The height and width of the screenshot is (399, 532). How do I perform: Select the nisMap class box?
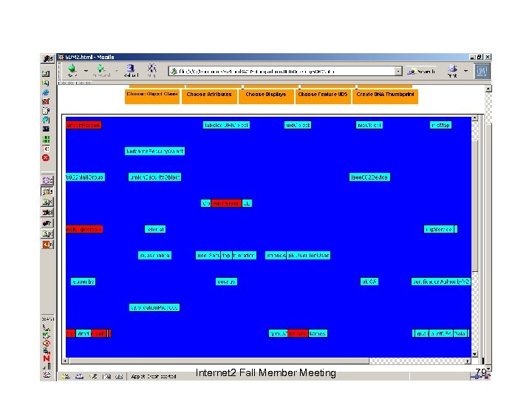coord(440,125)
